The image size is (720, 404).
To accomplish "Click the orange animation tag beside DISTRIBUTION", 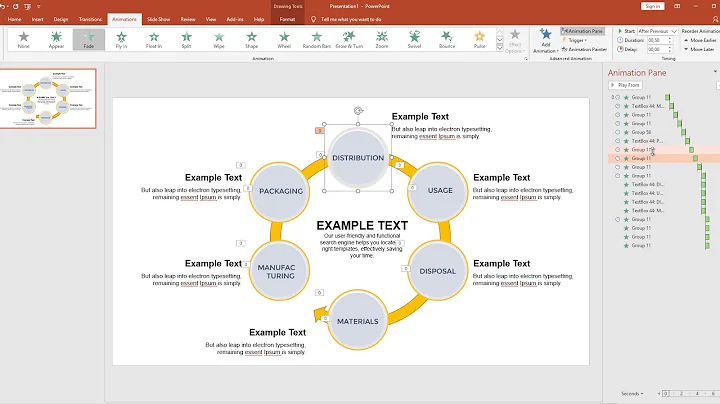I will [x=319, y=131].
